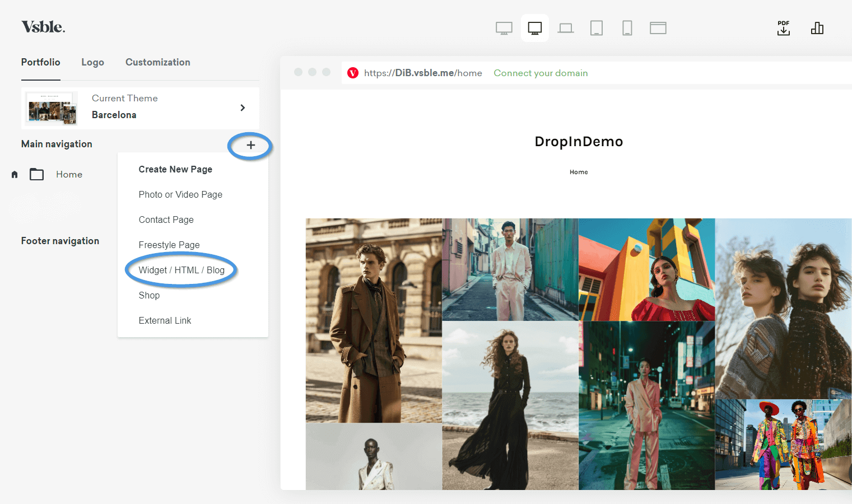Click the Vsble logo
852x504 pixels.
[43, 26]
